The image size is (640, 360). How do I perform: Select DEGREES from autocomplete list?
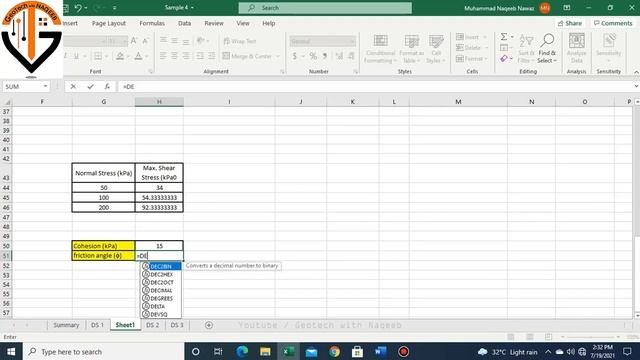(x=161, y=298)
